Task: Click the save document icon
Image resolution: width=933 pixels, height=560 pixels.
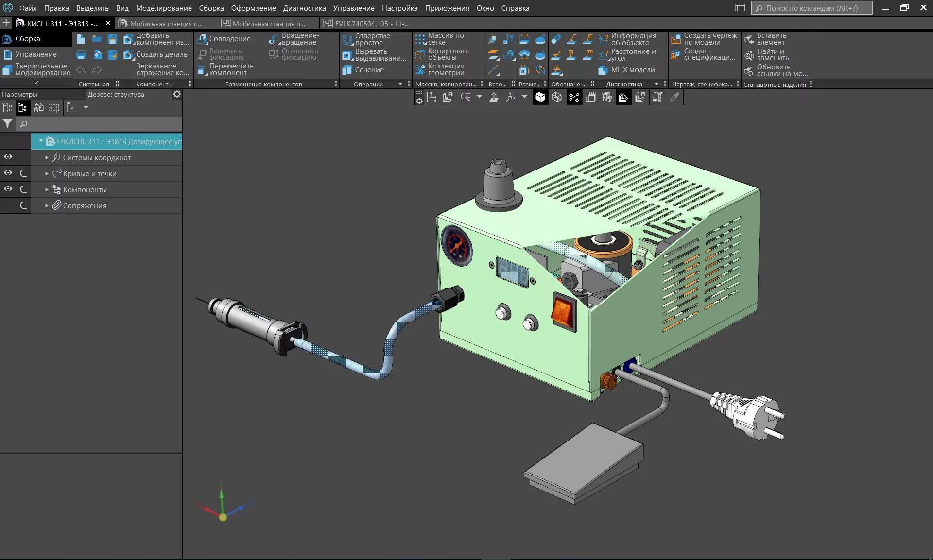Action: 112,39
